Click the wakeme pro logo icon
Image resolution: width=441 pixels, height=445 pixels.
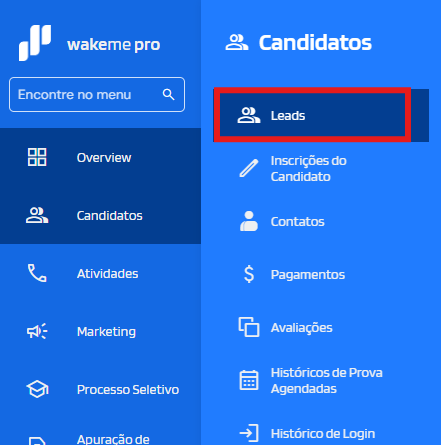pyautogui.click(x=35, y=43)
